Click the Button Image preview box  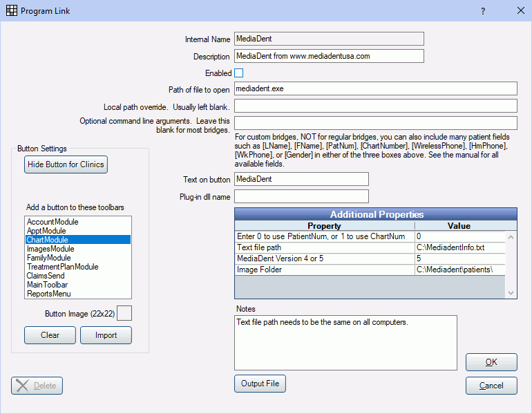tap(124, 313)
